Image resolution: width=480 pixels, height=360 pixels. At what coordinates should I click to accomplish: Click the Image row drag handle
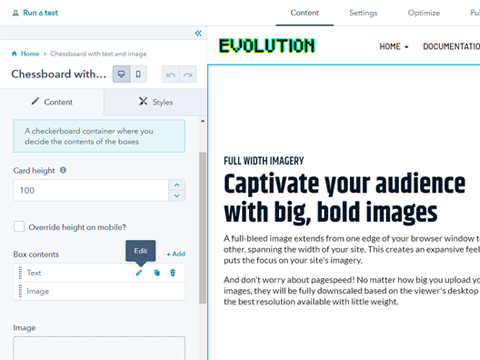coord(20,291)
